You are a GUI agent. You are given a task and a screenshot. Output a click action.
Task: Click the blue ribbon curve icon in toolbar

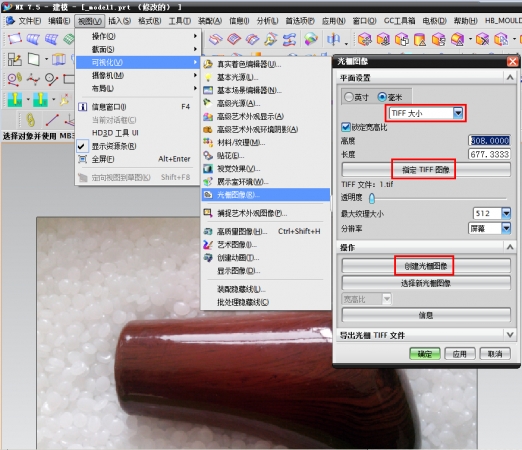tap(289, 40)
